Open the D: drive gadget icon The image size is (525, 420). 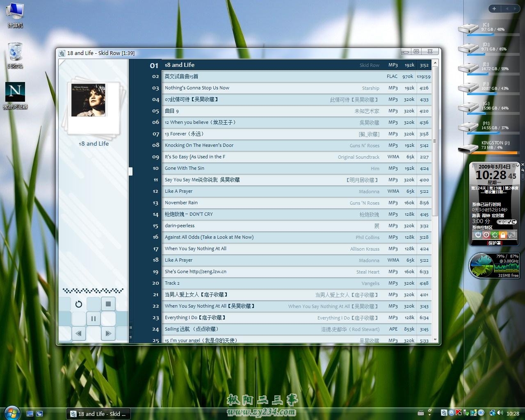[468, 48]
